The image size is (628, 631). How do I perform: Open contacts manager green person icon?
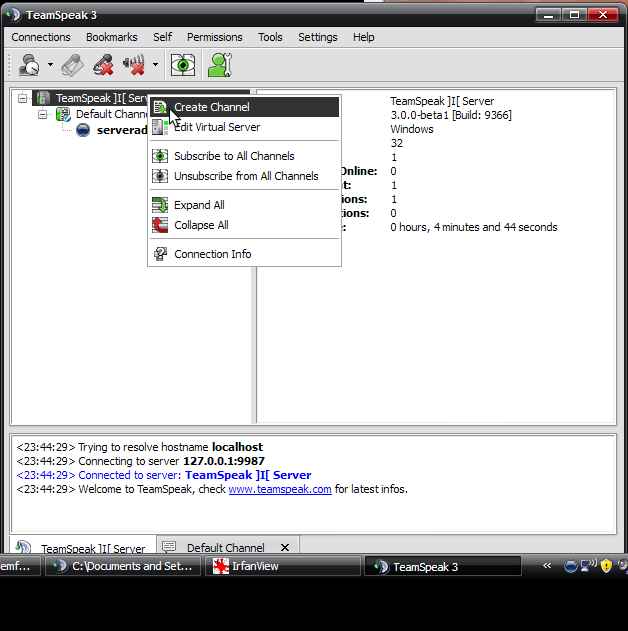pos(220,65)
